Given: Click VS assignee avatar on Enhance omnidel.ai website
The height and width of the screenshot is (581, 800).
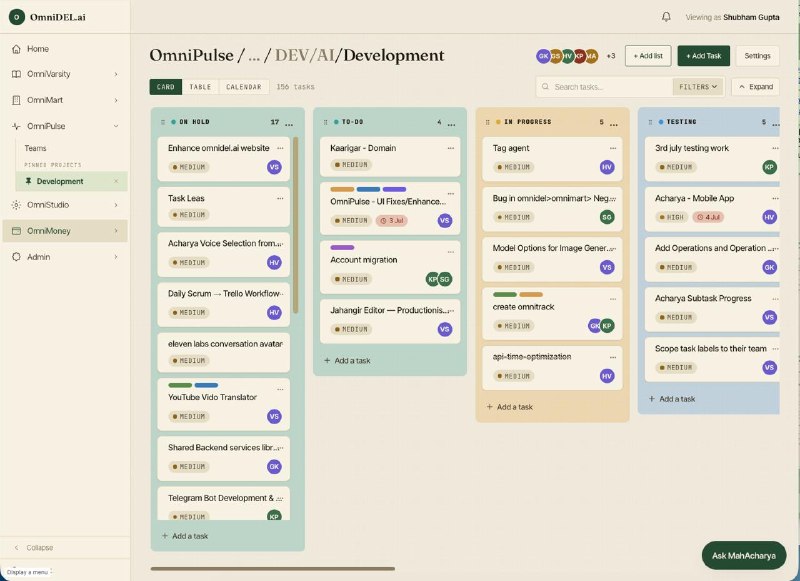Looking at the screenshot, I should [x=274, y=167].
